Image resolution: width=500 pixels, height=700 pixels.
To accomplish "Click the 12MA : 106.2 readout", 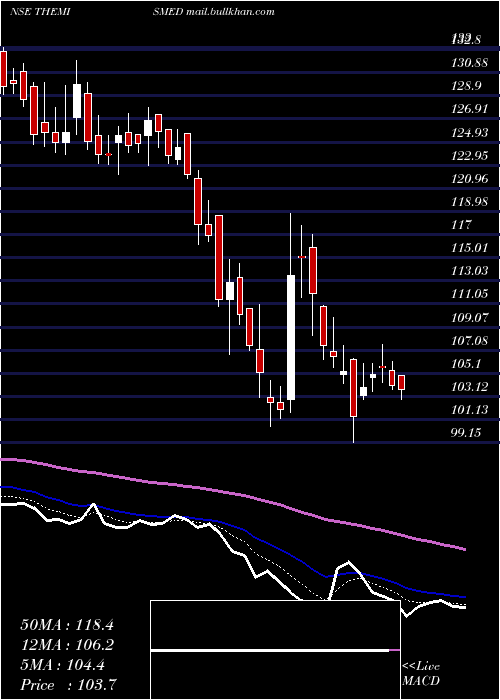I will 67,645.
